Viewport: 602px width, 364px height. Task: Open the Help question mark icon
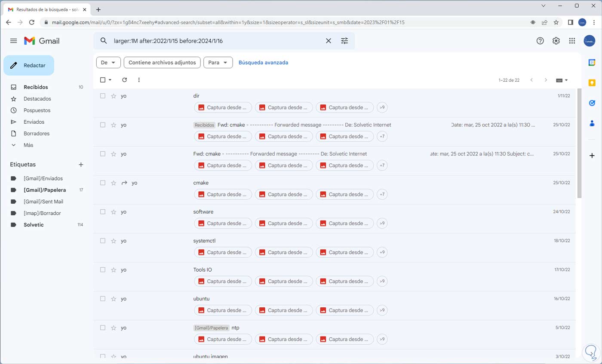(x=540, y=41)
